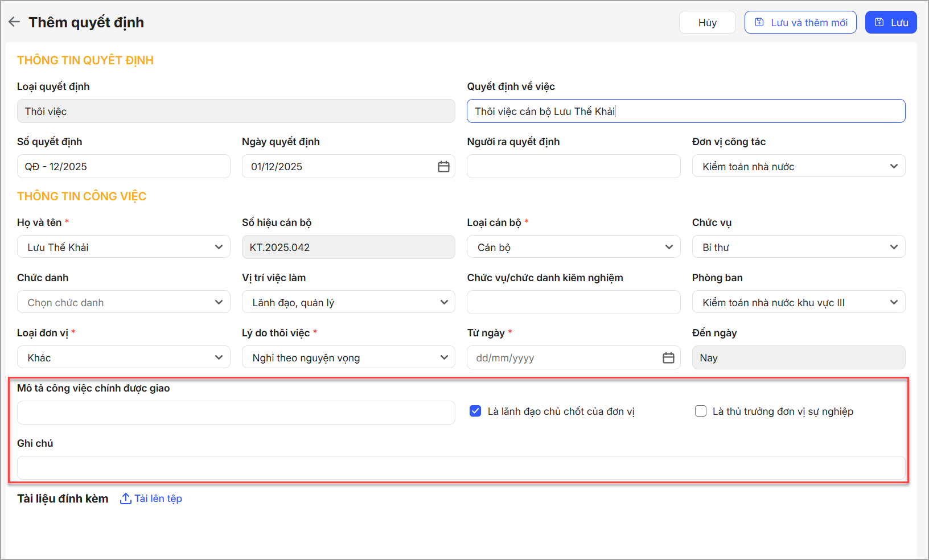Expand the Lý do thôi việc dropdown

348,358
